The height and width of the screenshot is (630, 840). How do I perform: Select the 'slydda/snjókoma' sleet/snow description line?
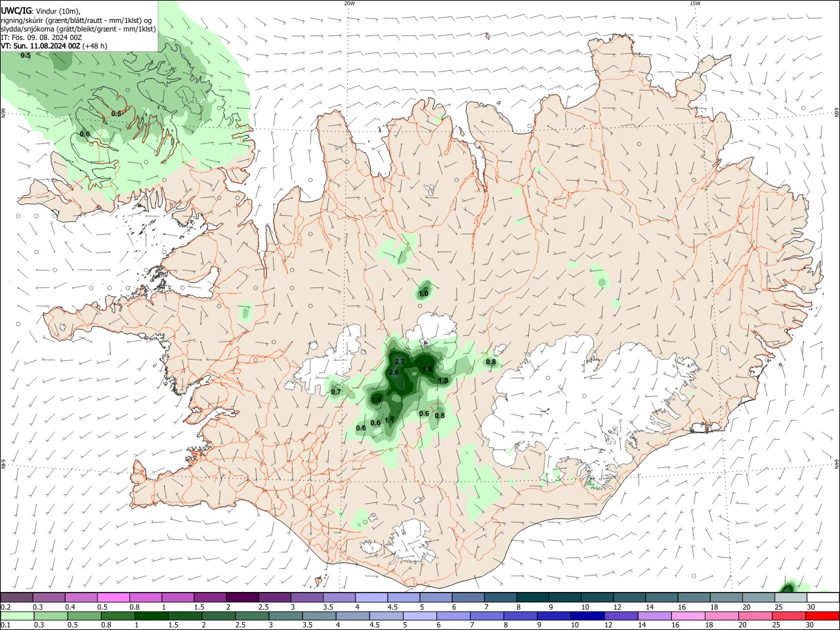[x=79, y=28]
